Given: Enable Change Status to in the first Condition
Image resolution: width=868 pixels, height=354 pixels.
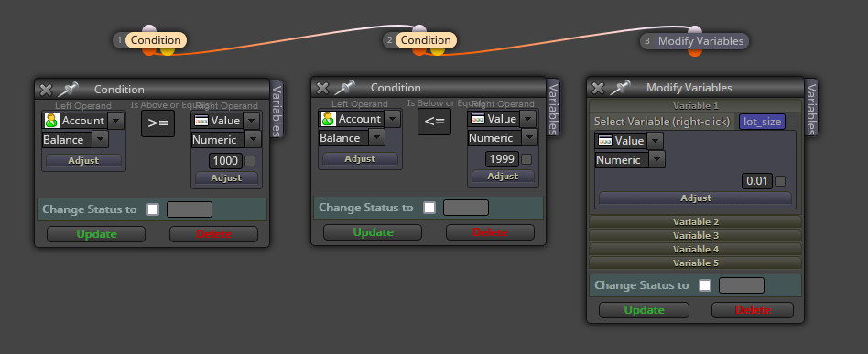Looking at the screenshot, I should pos(153,209).
